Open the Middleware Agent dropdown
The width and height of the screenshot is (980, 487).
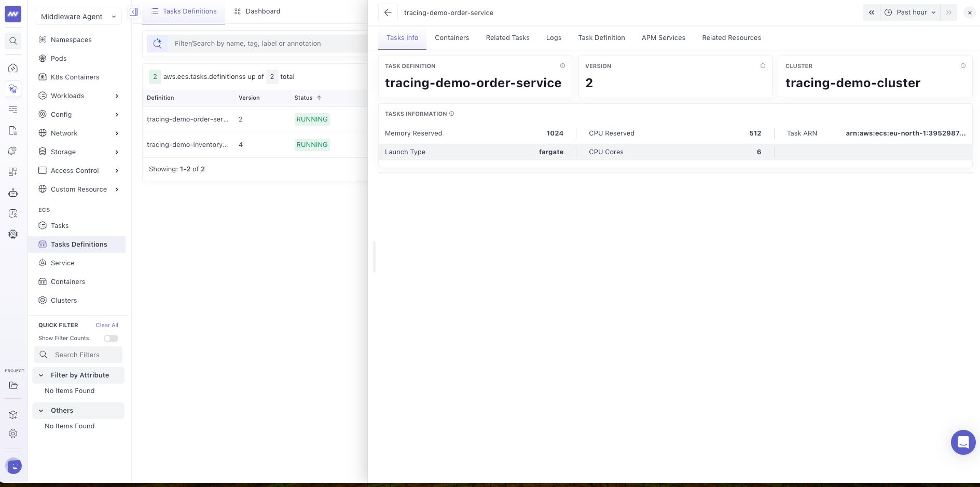coord(78,17)
